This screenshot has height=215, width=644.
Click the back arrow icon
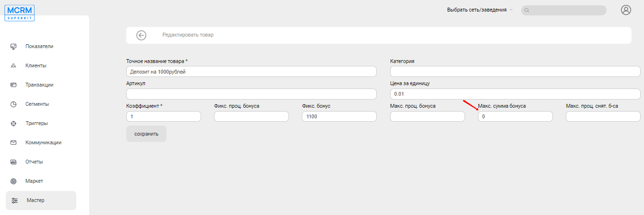point(141,35)
